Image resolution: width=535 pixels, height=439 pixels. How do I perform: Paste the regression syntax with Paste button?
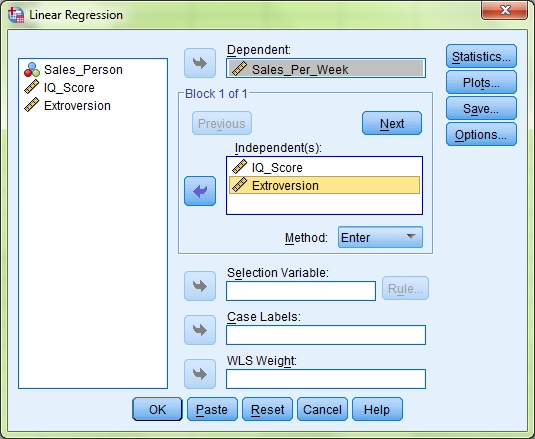[x=212, y=409]
